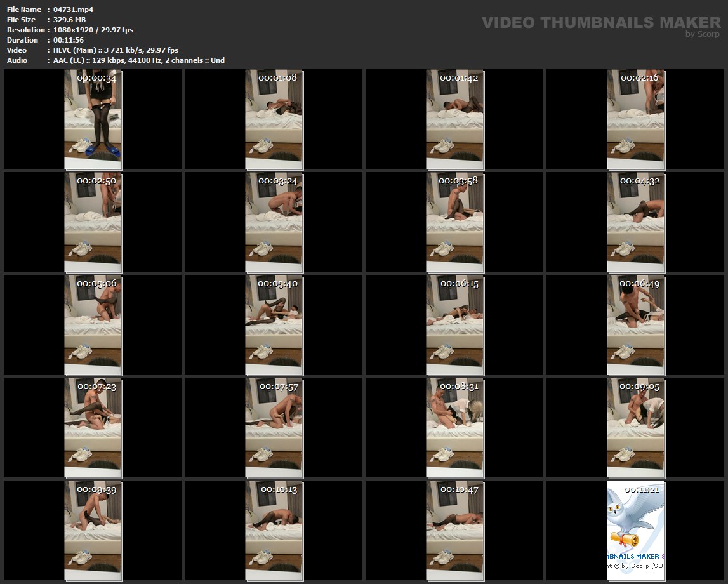Screen dimensions: 728x584
Task: Select the thumbnail at 00:01:08
Action: [x=274, y=119]
